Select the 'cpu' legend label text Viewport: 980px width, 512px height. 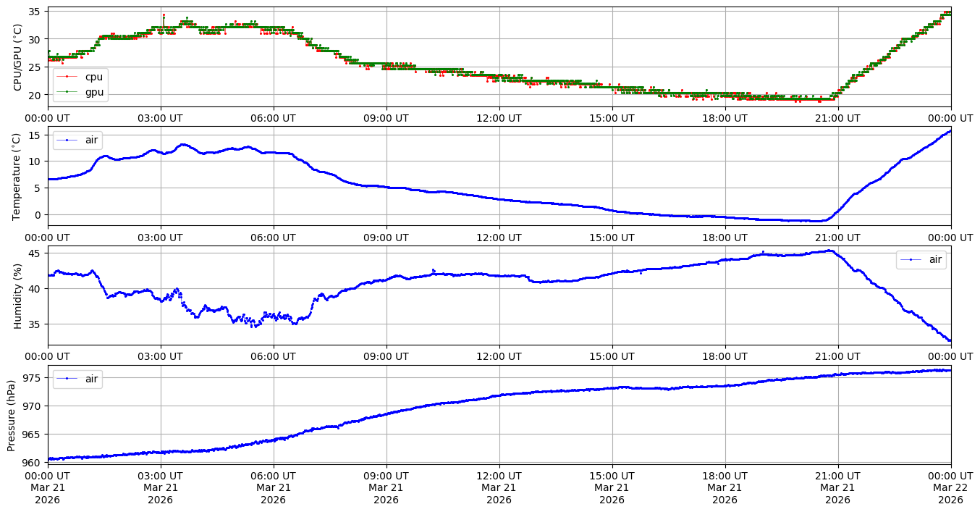coord(94,77)
